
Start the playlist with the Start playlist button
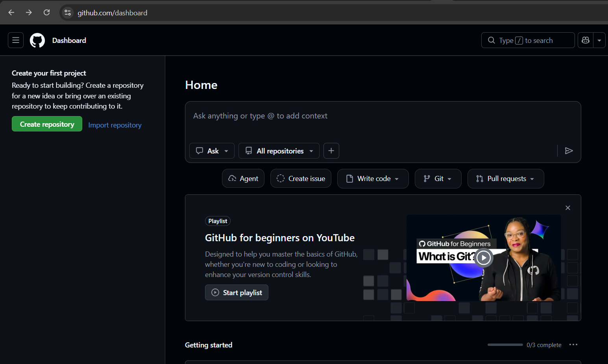[x=237, y=292]
